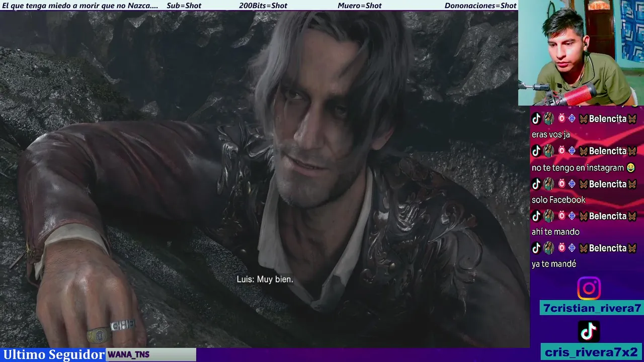Image resolution: width=644 pixels, height=362 pixels.
Task: Click the chat message 'ya te mandé'
Action: 554,264
